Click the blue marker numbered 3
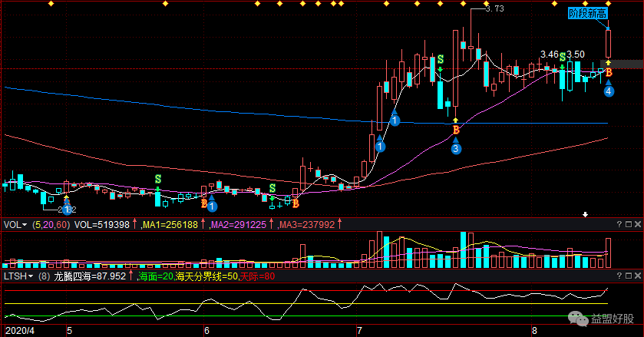 pyautogui.click(x=456, y=149)
